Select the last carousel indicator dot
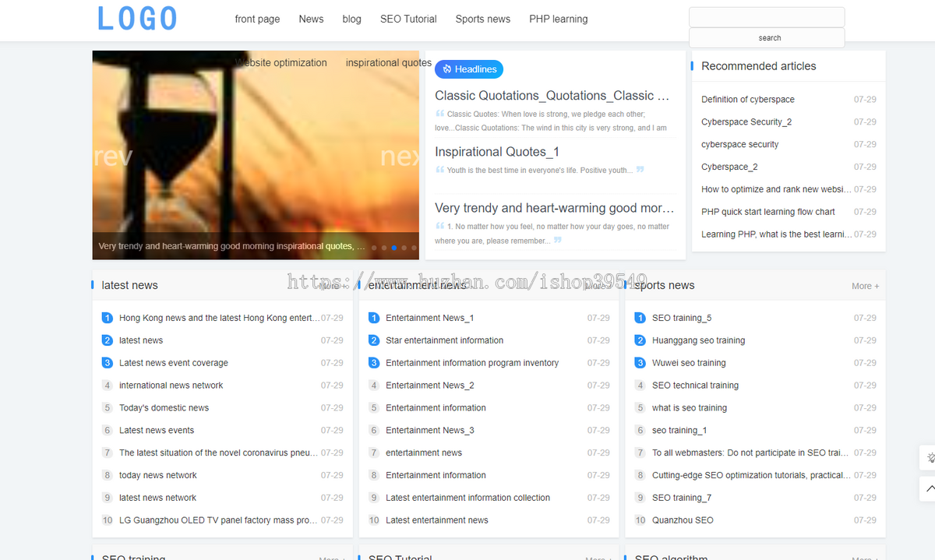Image resolution: width=935 pixels, height=560 pixels. (414, 248)
